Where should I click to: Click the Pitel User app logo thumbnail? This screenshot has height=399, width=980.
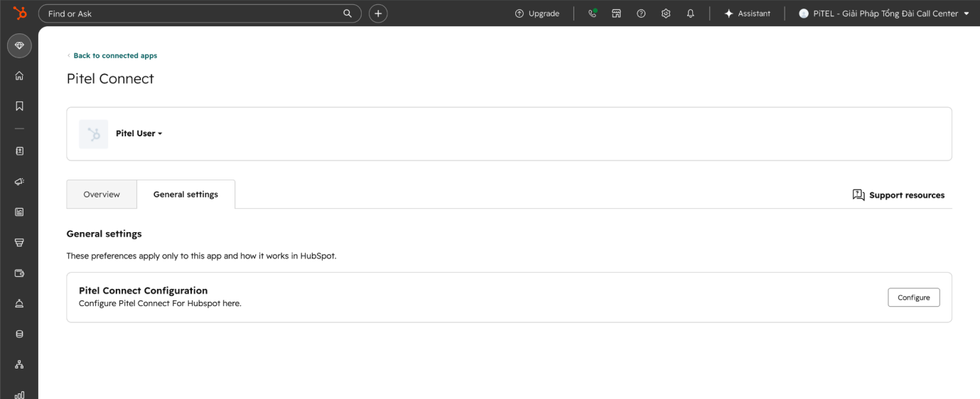[x=93, y=134]
